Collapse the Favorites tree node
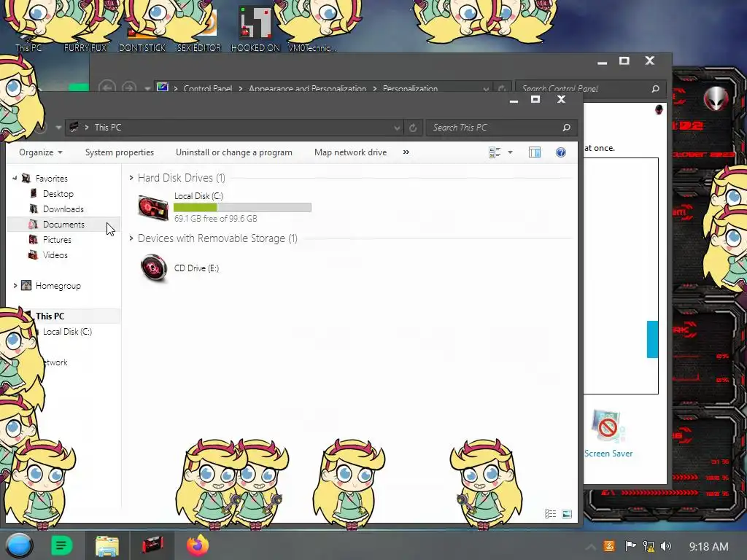 pos(15,178)
